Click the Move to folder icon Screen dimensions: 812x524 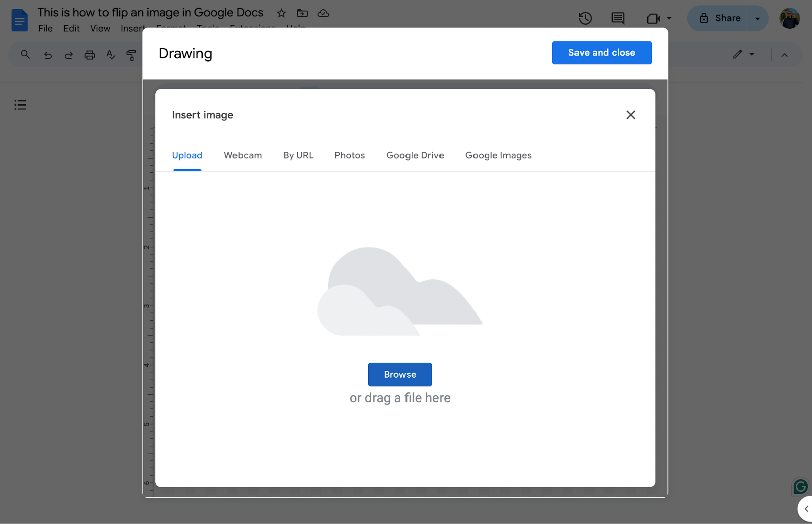302,13
